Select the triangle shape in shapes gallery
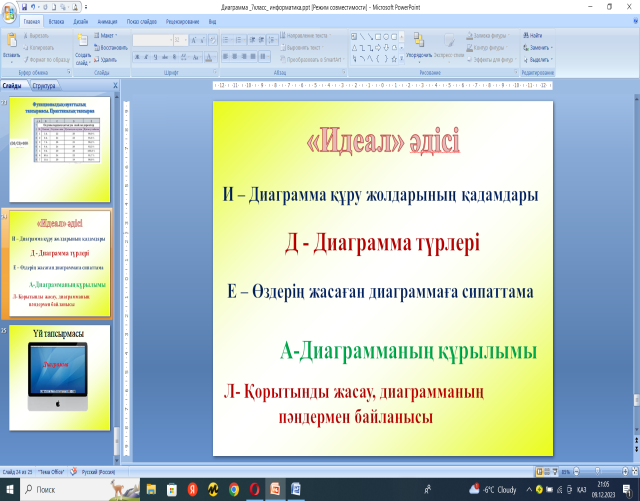The width and height of the screenshot is (640, 501). click(354, 48)
